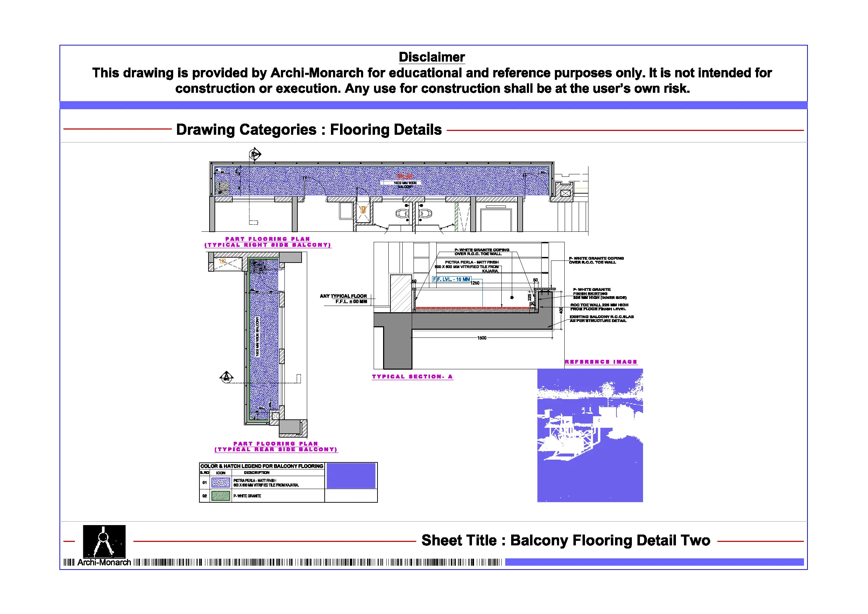Click the orange symbol in the top-left corner of rear balcony plan
This screenshot has height=614, width=868.
[223, 261]
